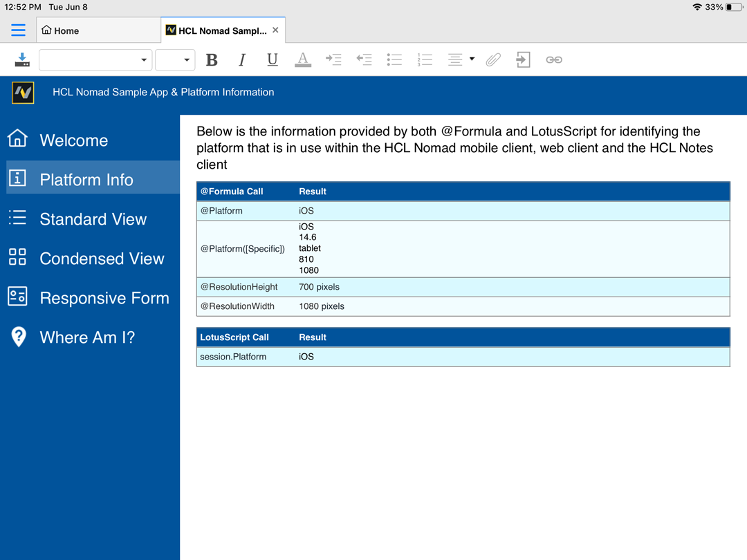
Task: Toggle underline formatting
Action: (x=272, y=60)
